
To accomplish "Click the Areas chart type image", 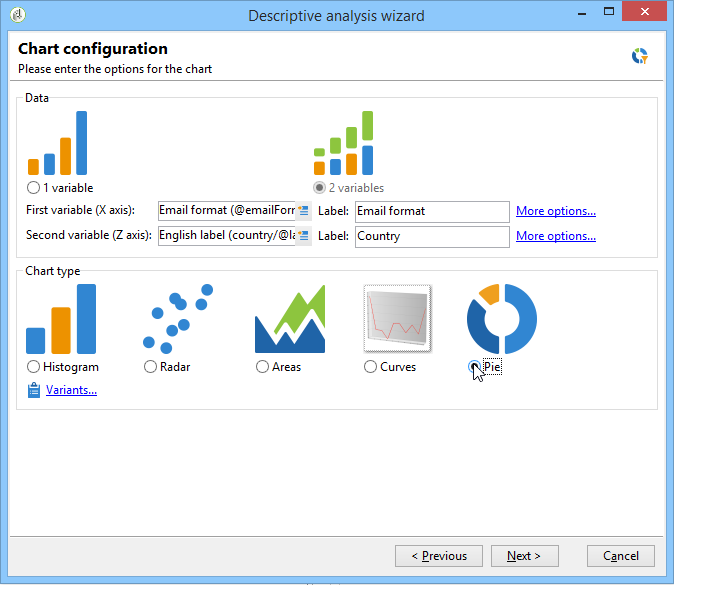I will coord(290,319).
